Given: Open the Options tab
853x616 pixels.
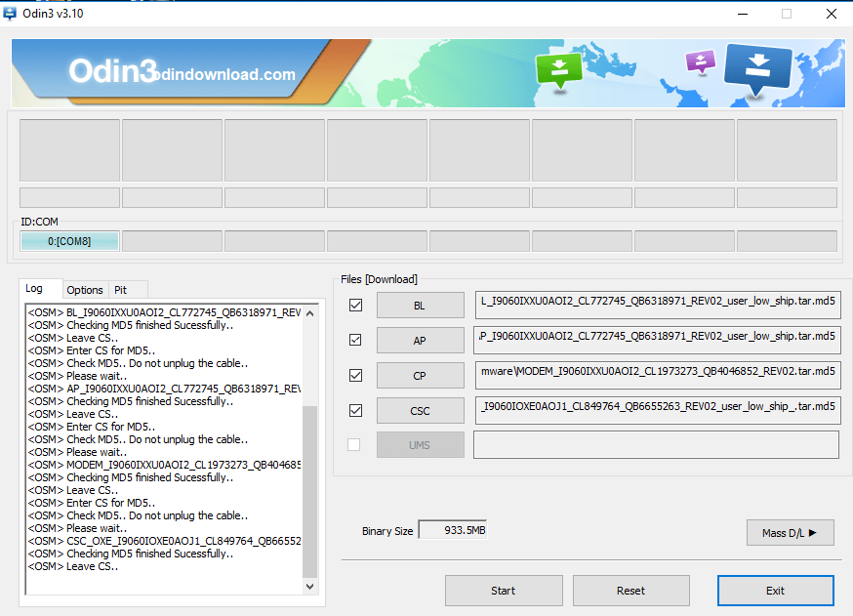Looking at the screenshot, I should click(85, 290).
